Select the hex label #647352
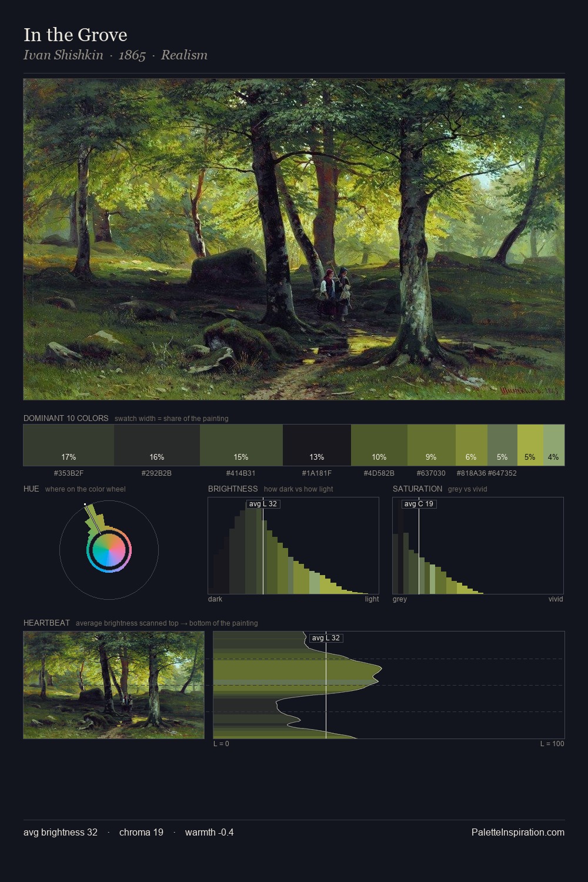The height and width of the screenshot is (882, 588). [x=502, y=473]
